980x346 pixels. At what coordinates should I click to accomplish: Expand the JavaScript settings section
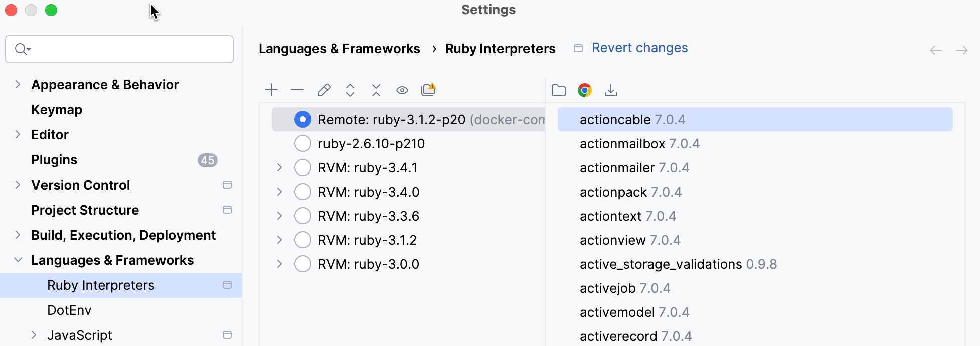coord(34,335)
